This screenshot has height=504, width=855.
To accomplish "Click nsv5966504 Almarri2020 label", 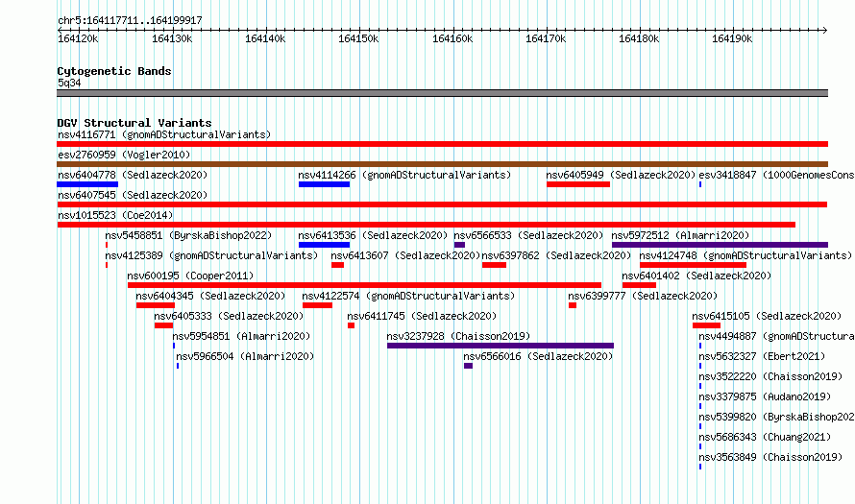I will tap(245, 356).
